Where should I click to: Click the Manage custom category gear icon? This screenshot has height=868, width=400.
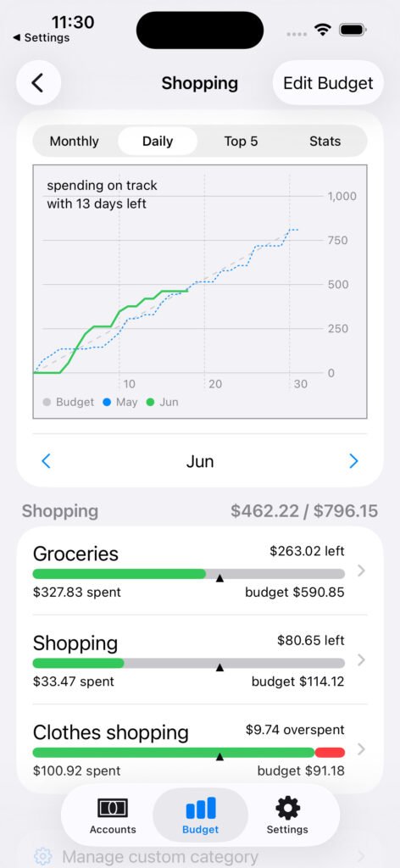coord(43,856)
